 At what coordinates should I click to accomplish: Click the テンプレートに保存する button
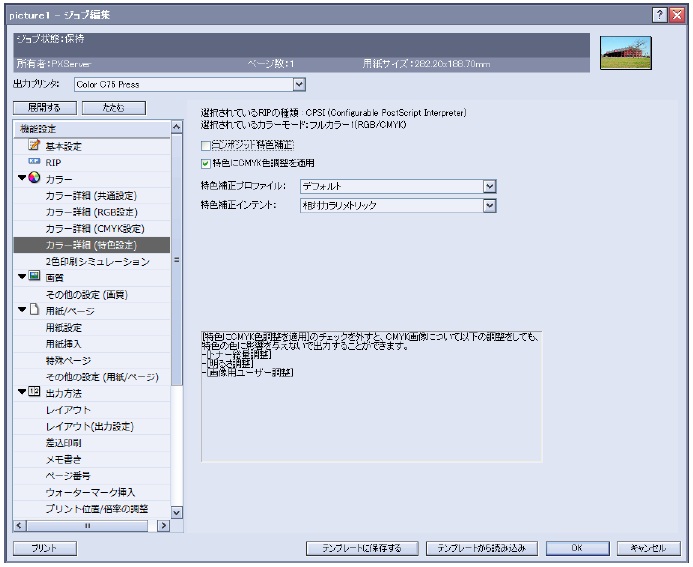point(361,548)
